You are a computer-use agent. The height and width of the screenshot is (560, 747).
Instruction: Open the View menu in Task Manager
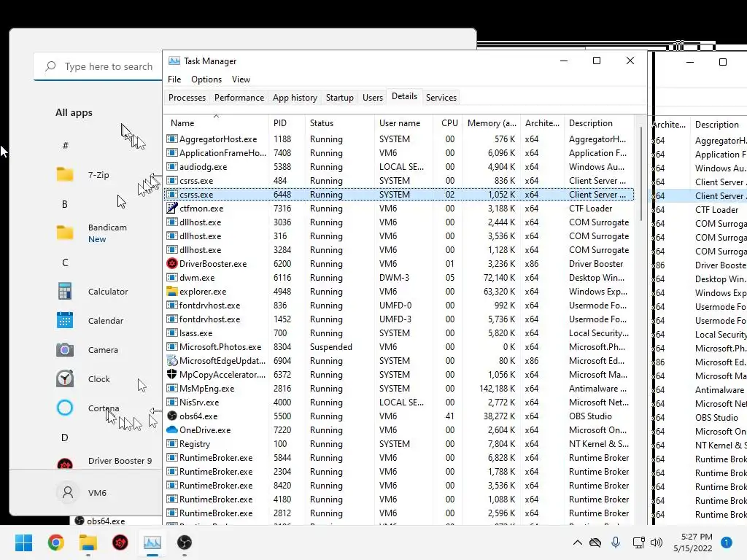coord(241,79)
